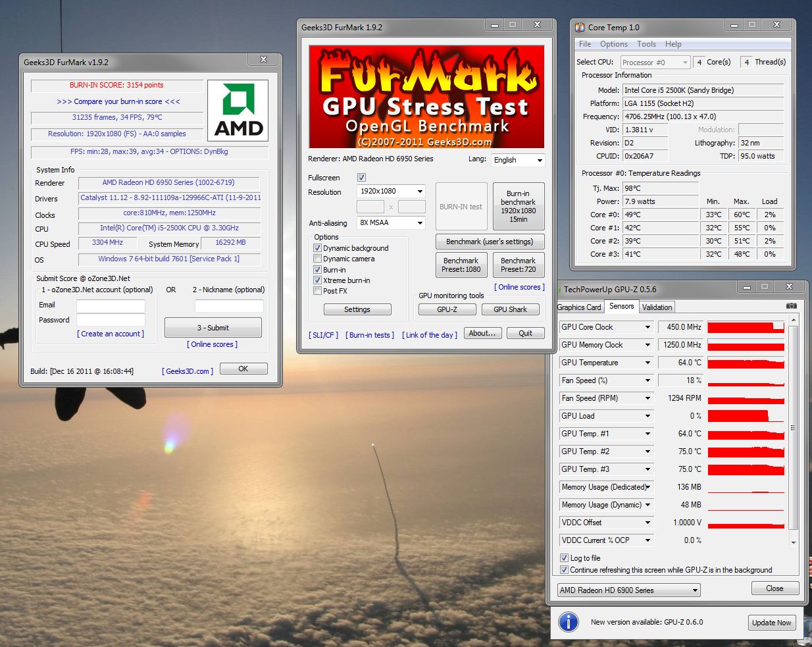The width and height of the screenshot is (812, 647).
Task: Expand the GPU Core Clock sensor dropdown
Action: coord(647,327)
